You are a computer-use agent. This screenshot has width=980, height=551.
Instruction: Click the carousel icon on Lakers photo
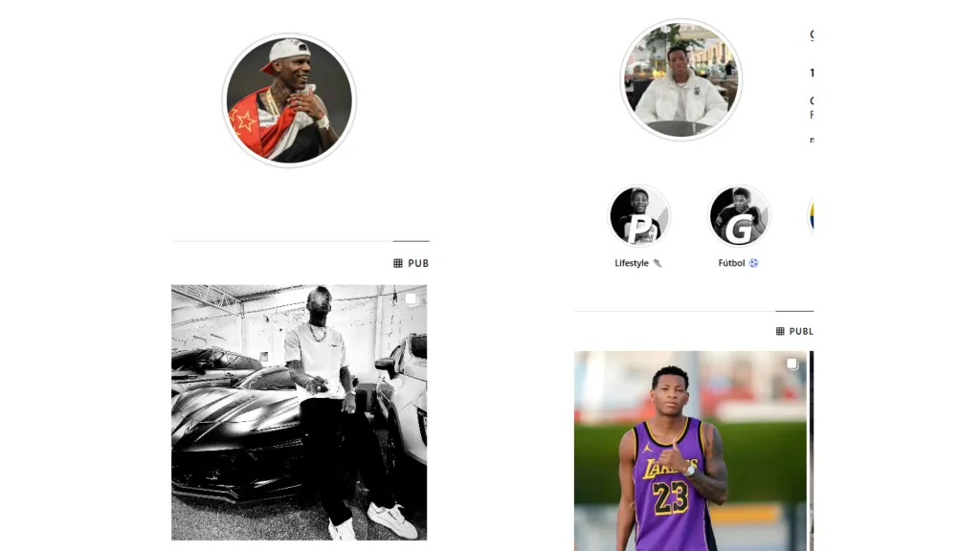pos(791,364)
